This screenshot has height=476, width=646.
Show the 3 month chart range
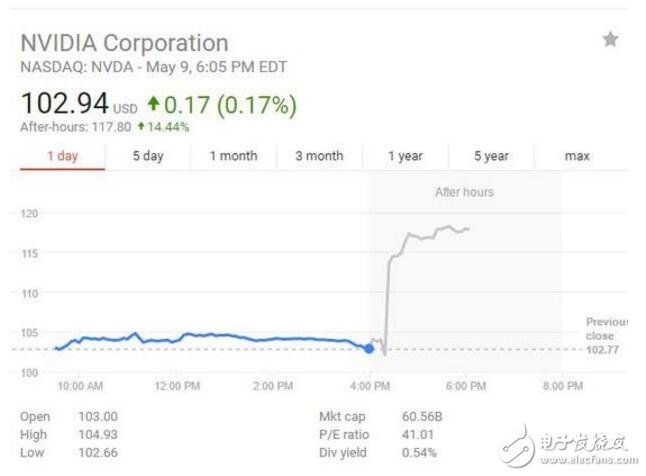319,156
